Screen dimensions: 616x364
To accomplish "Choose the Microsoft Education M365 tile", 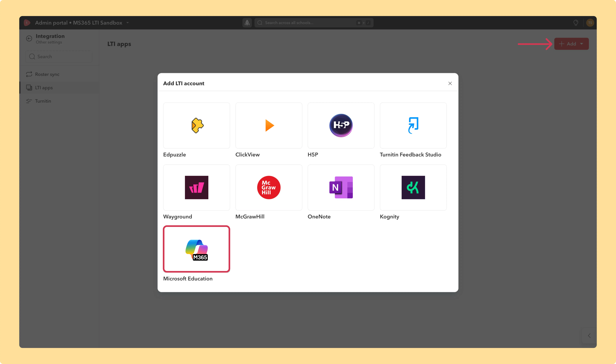I will 197,249.
